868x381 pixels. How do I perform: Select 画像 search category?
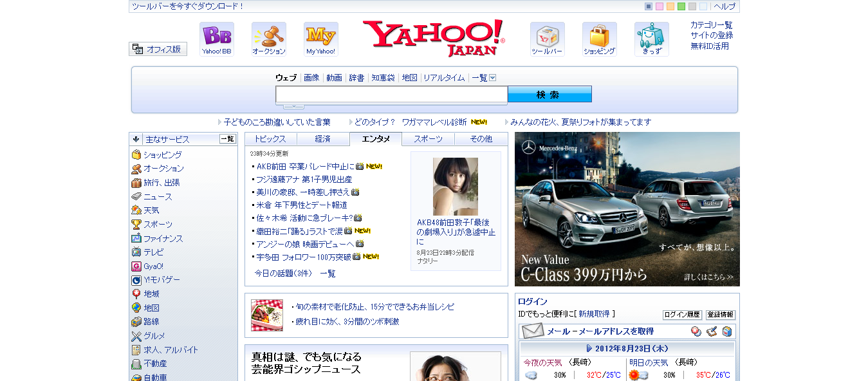tap(311, 78)
